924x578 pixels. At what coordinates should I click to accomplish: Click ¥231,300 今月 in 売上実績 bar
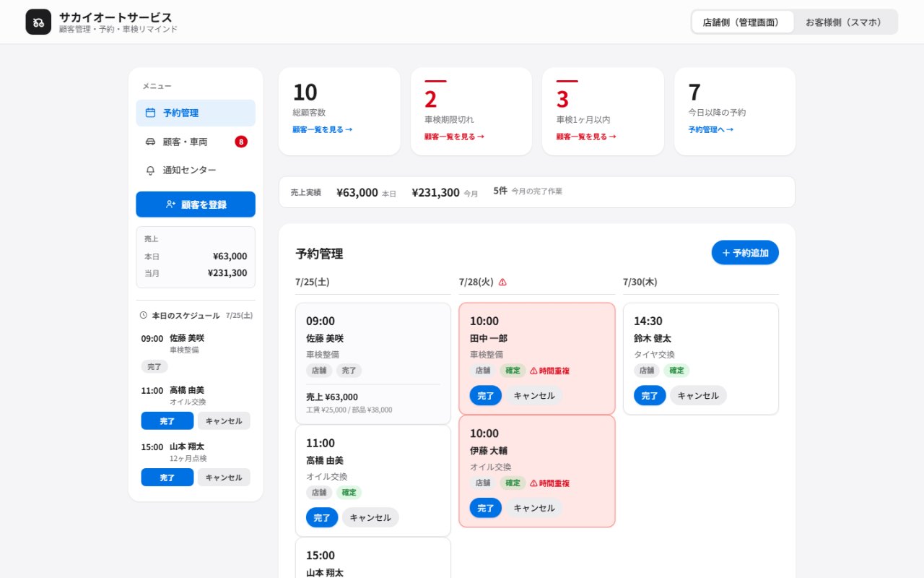[x=445, y=192]
